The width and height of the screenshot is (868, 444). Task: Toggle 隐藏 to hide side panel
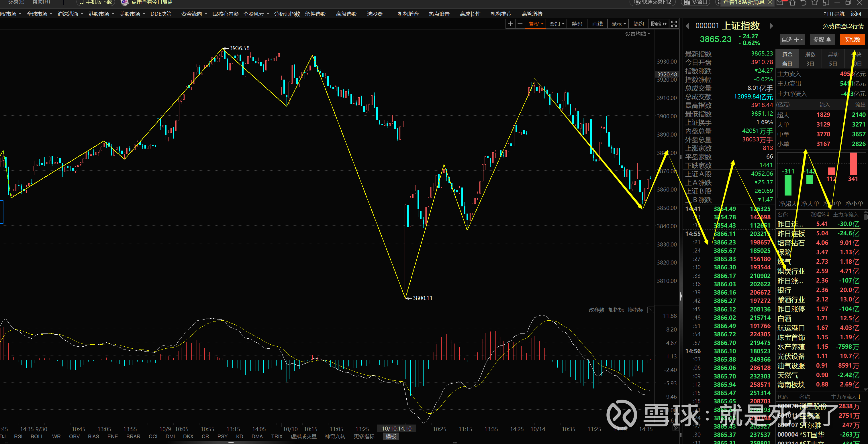point(659,24)
